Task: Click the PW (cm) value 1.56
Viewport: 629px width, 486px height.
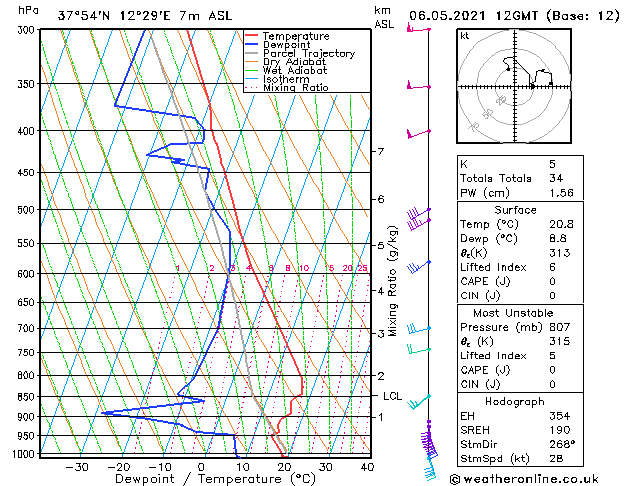Action: (561, 193)
